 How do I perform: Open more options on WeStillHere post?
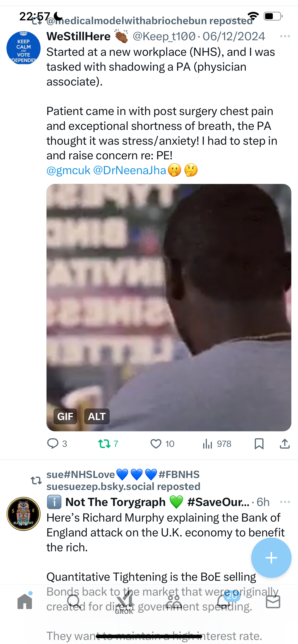(x=285, y=36)
